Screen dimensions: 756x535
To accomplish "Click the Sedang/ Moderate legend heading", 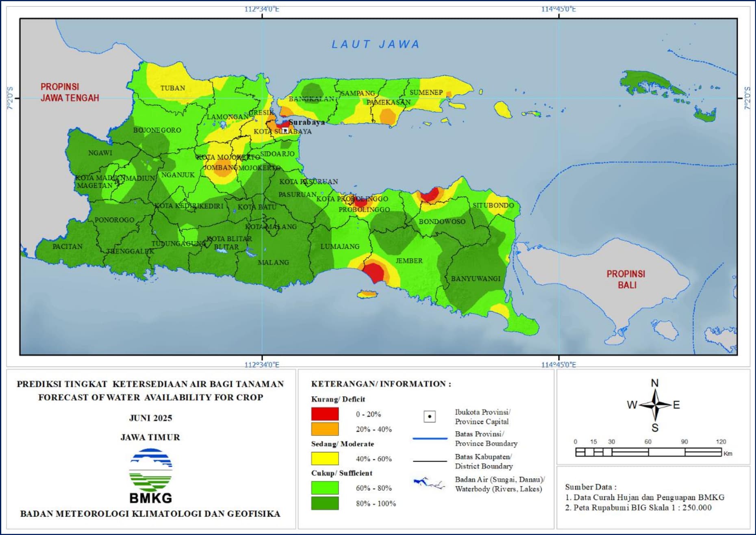I will pos(343,444).
